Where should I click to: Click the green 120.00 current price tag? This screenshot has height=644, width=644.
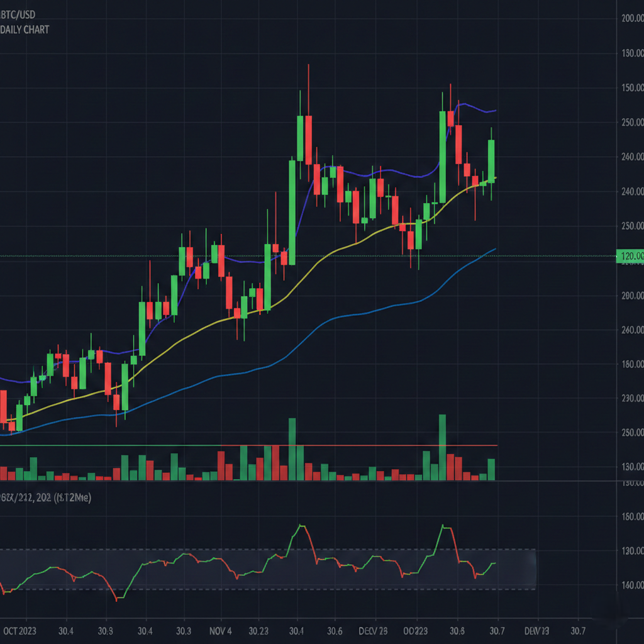click(x=630, y=256)
